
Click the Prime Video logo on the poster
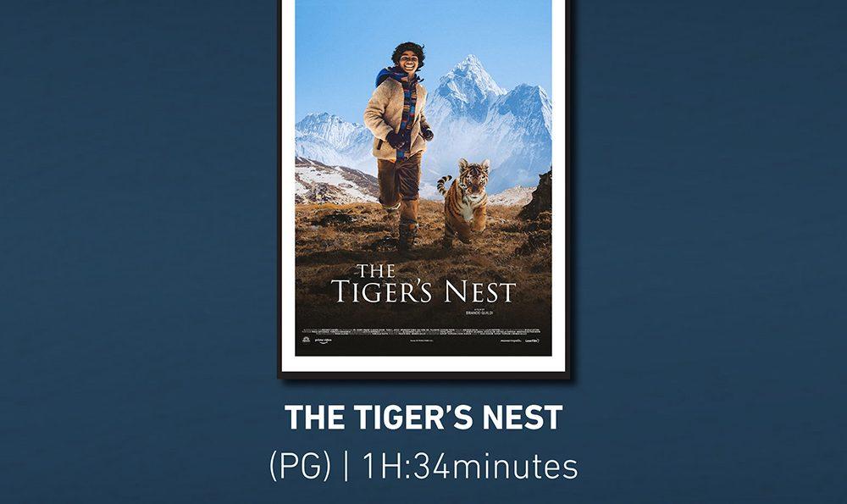click(323, 341)
